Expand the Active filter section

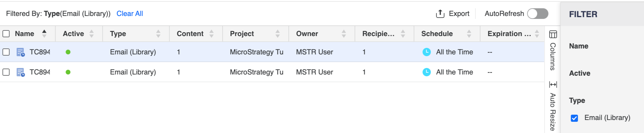click(579, 73)
